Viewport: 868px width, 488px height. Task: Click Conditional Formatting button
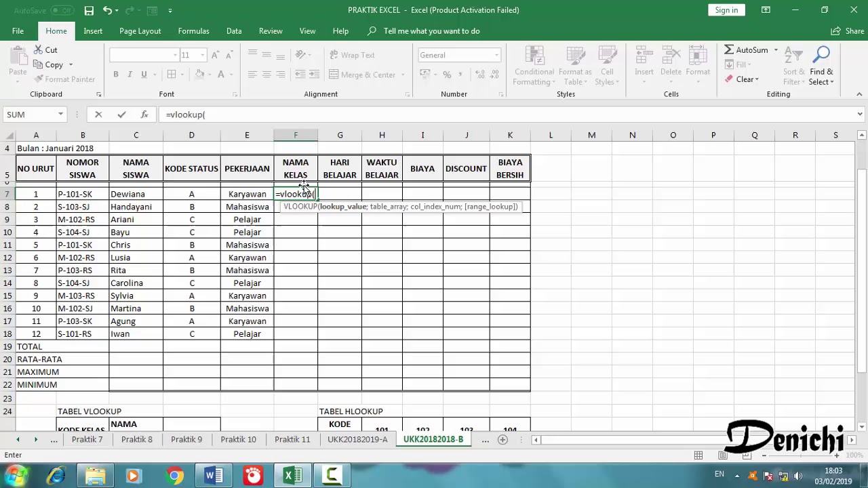[534, 66]
